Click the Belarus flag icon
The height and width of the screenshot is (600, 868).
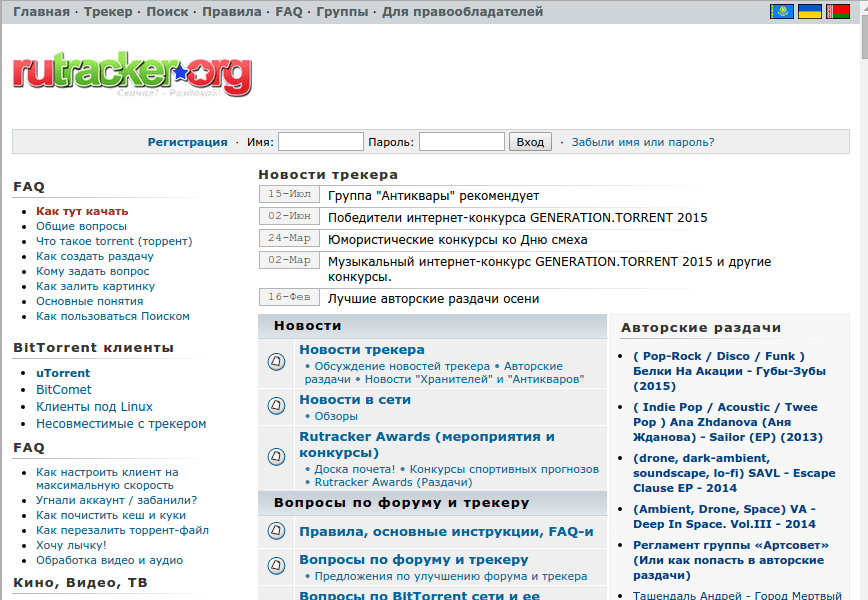coord(838,11)
